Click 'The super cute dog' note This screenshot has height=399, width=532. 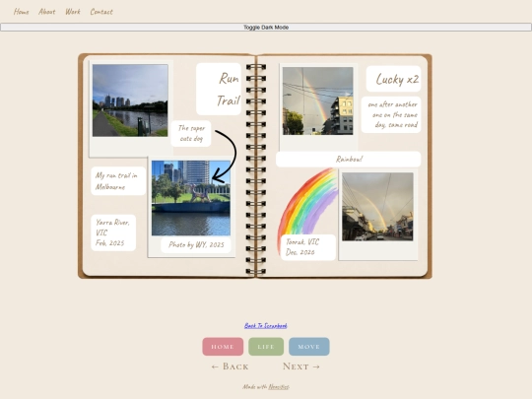point(191,133)
